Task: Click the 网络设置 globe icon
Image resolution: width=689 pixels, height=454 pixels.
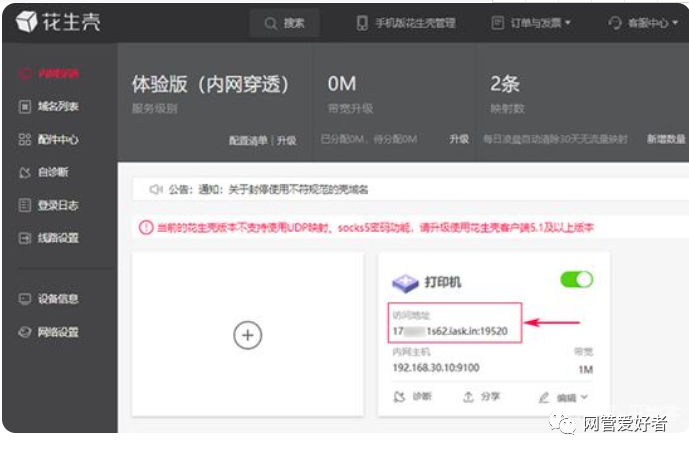Action: point(25,332)
